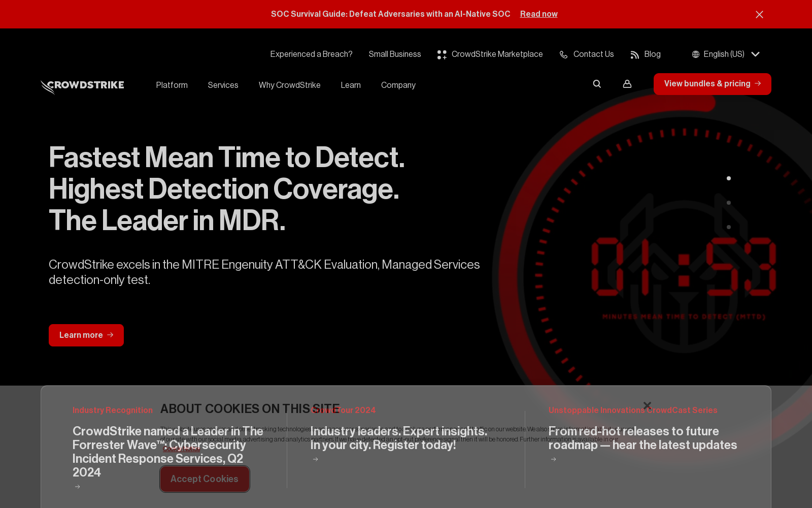Accept cookies on the site
The image size is (812, 508).
click(205, 479)
